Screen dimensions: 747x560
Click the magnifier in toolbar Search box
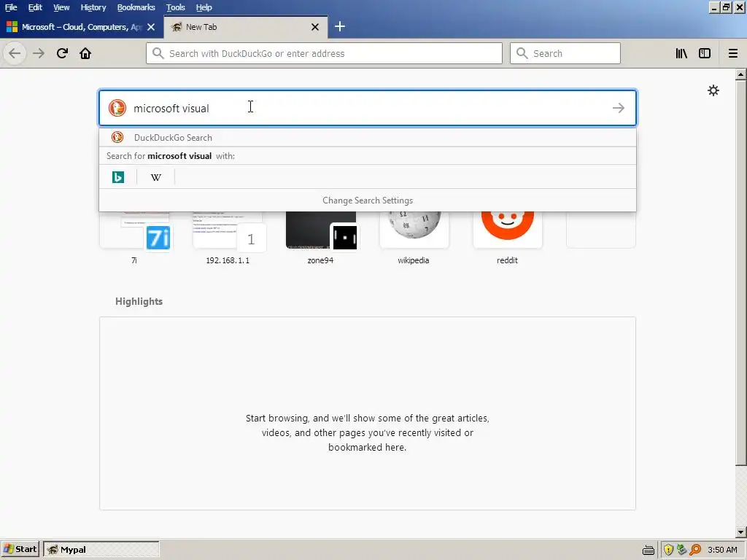tap(522, 53)
